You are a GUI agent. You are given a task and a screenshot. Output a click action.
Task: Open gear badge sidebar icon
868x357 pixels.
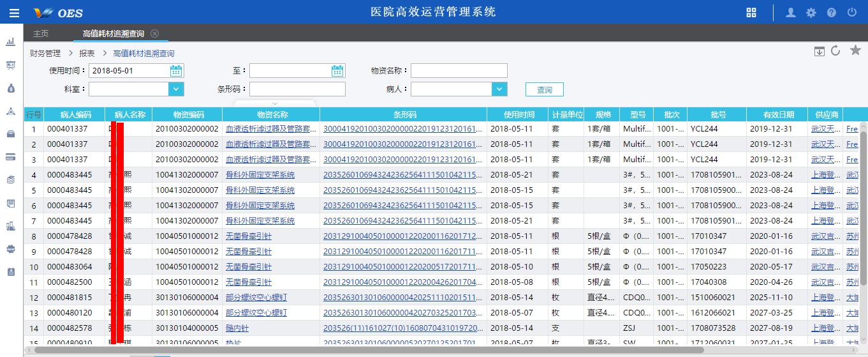(10, 249)
